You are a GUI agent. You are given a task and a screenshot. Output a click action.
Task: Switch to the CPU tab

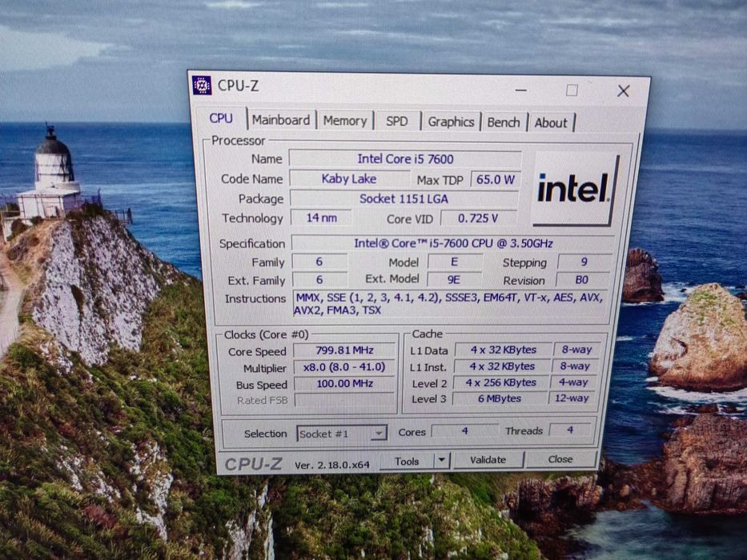pyautogui.click(x=221, y=118)
